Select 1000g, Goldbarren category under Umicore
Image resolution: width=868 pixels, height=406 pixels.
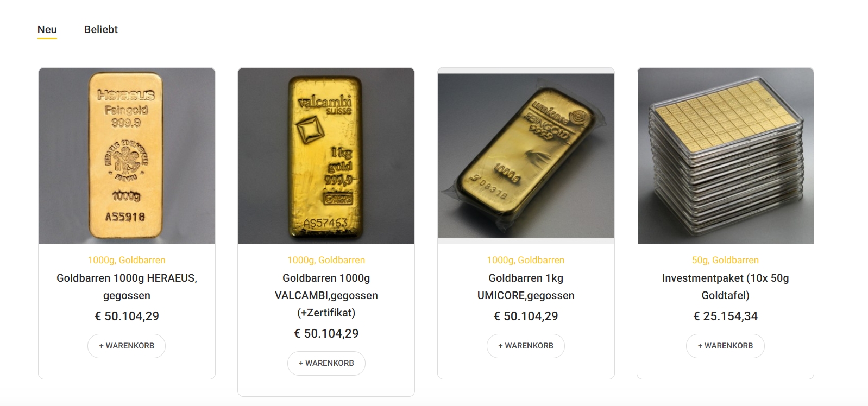526,260
